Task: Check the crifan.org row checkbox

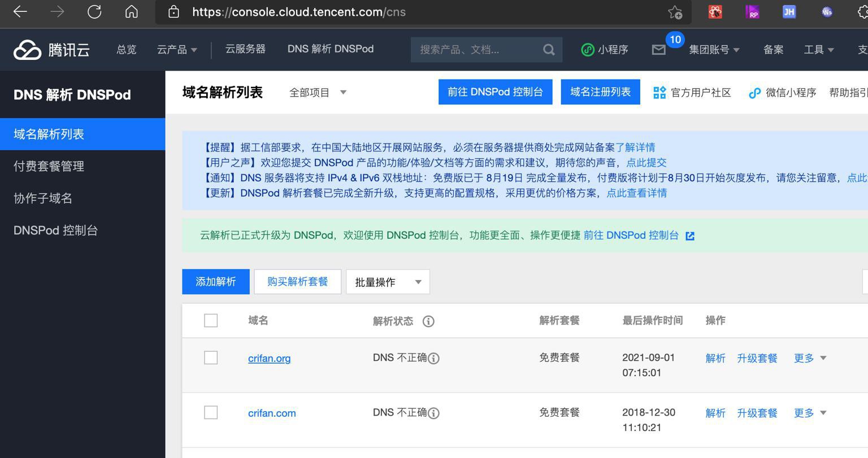Action: [211, 357]
